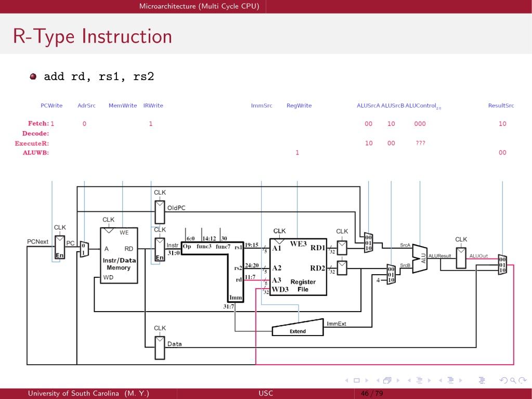
Task: Select the 'add rd, rs1, rs2' bullet text
Action: (99, 76)
